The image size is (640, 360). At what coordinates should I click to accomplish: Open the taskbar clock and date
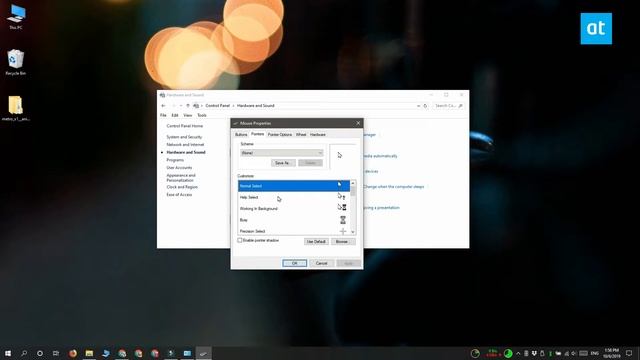pyautogui.click(x=611, y=353)
